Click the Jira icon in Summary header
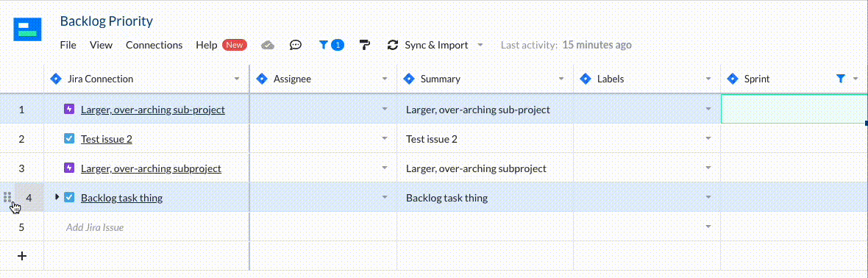This screenshot has width=868, height=278. (409, 79)
